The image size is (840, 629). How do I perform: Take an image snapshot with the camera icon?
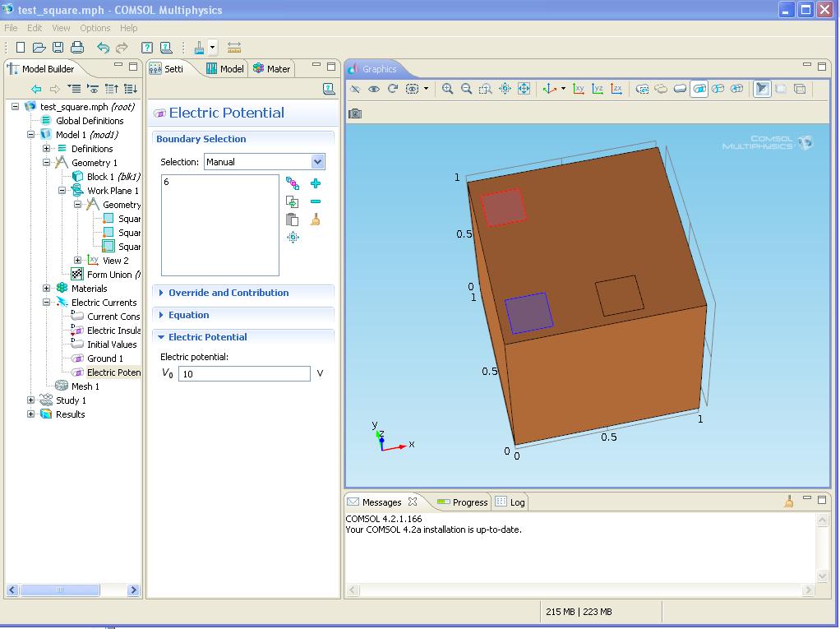[x=354, y=113]
